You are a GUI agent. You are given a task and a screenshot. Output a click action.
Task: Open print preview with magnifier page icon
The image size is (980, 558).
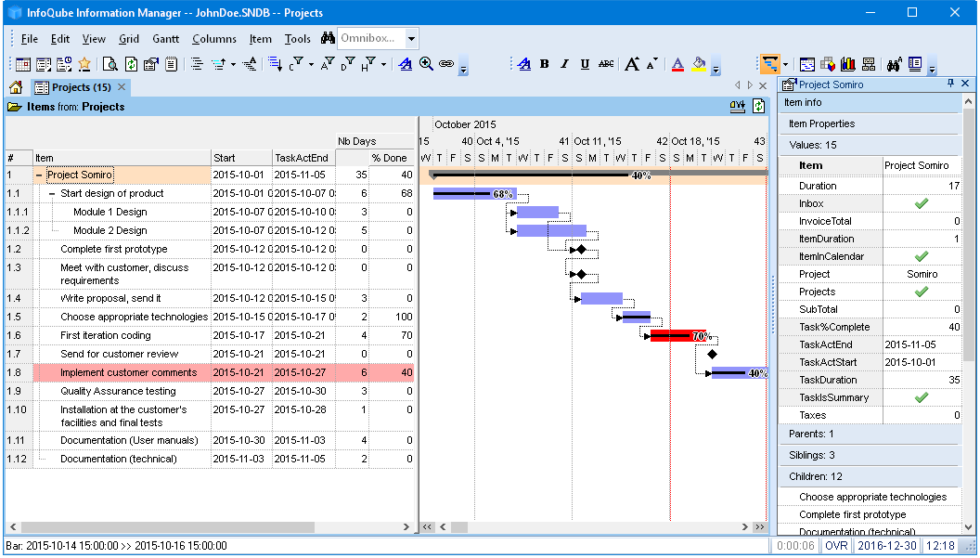coord(110,64)
